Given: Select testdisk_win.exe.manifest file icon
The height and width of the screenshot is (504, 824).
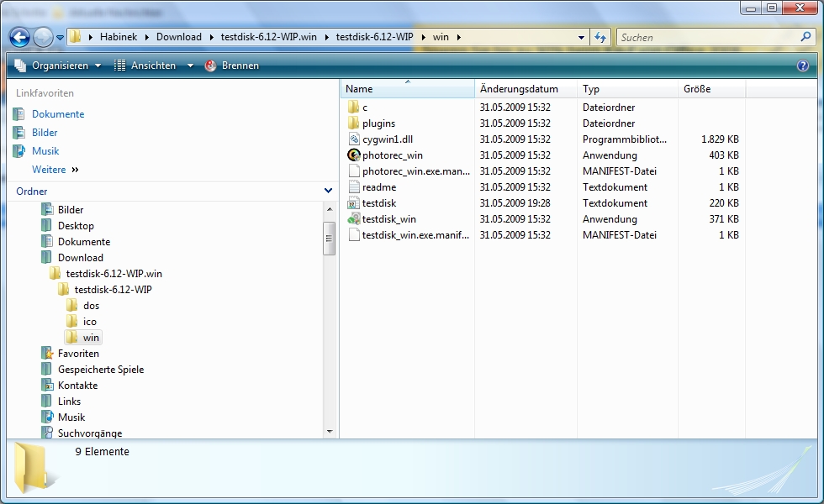Looking at the screenshot, I should (354, 234).
